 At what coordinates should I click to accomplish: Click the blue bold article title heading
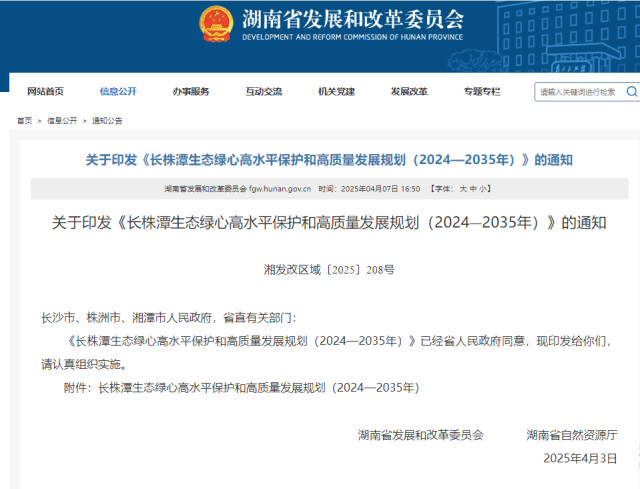tap(329, 160)
